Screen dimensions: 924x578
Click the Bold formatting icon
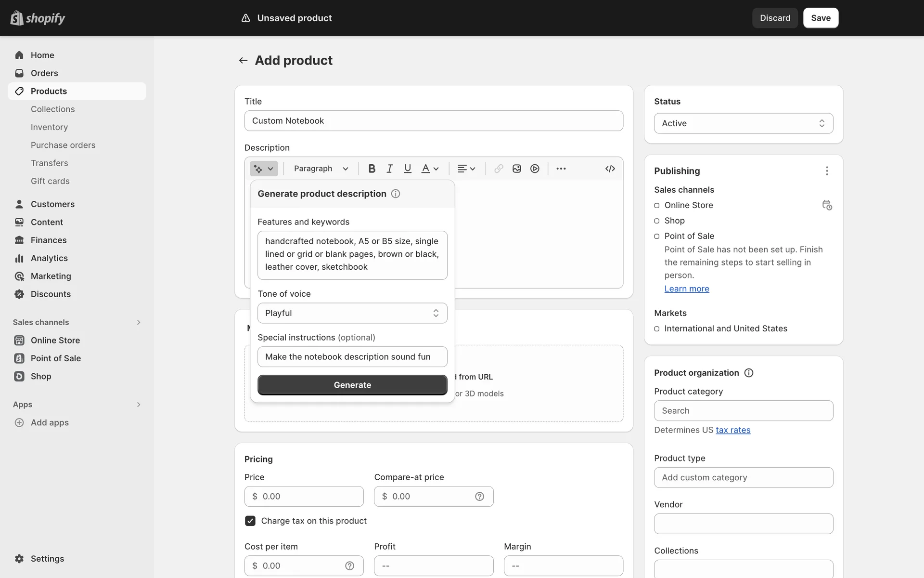click(x=372, y=169)
